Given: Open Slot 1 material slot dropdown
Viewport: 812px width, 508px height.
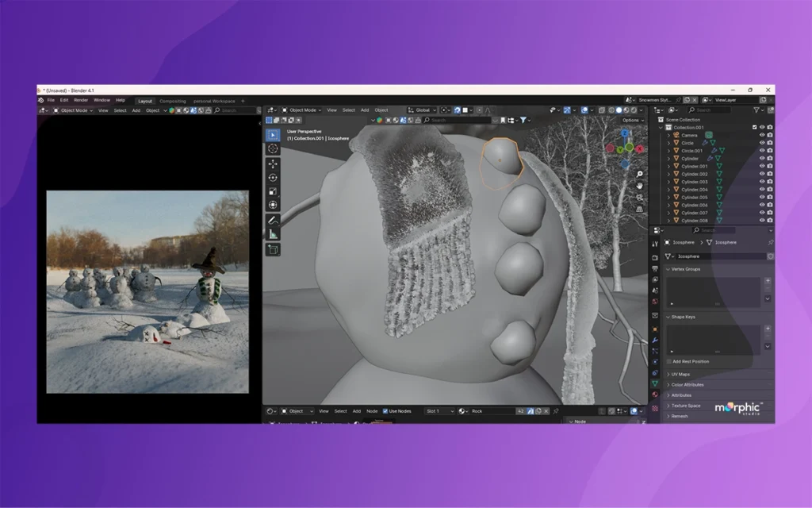Looking at the screenshot, I should (439, 411).
